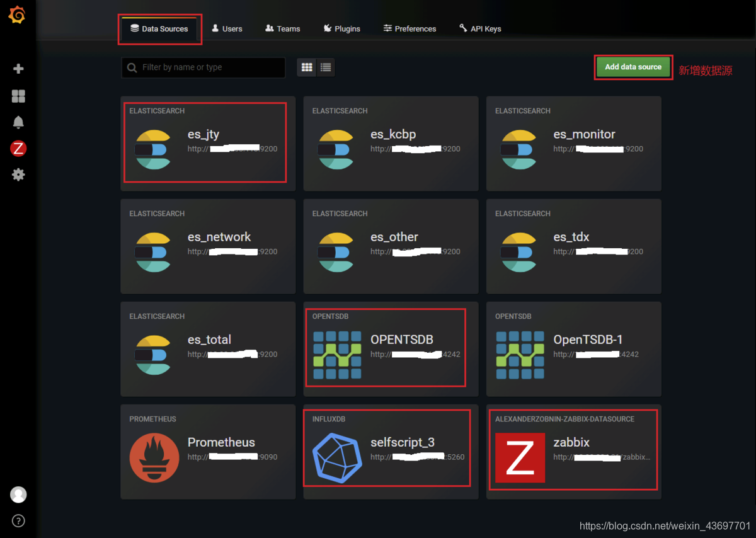756x538 pixels.
Task: Go to the API Keys tab
Action: tap(480, 29)
